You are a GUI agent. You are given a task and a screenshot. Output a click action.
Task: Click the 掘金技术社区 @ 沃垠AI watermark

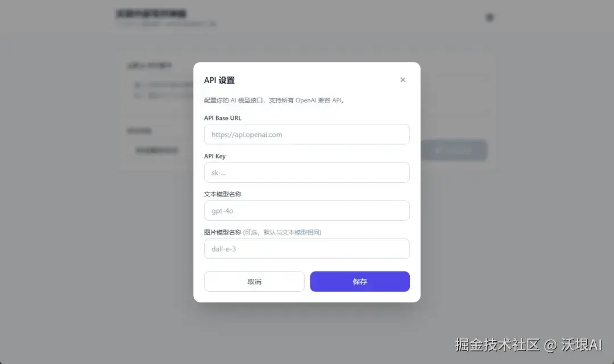coord(529,345)
